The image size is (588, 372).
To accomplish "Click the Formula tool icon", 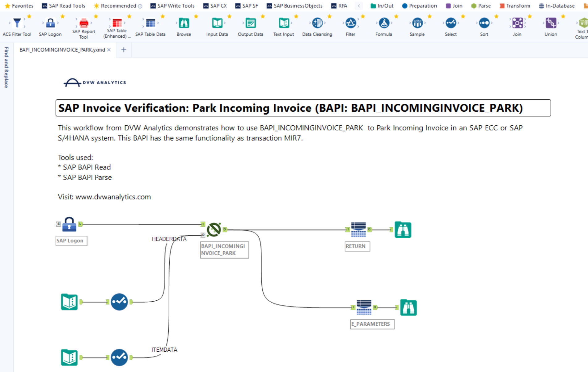I will click(x=383, y=23).
